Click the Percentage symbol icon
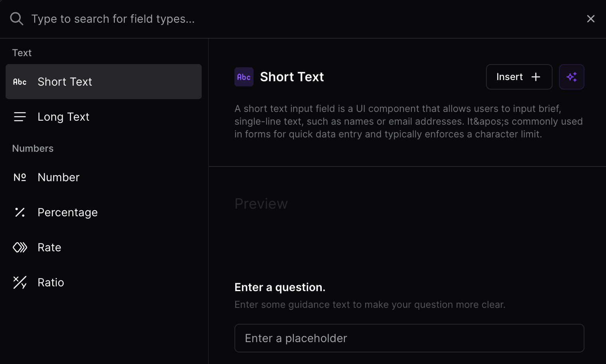 pyautogui.click(x=20, y=212)
